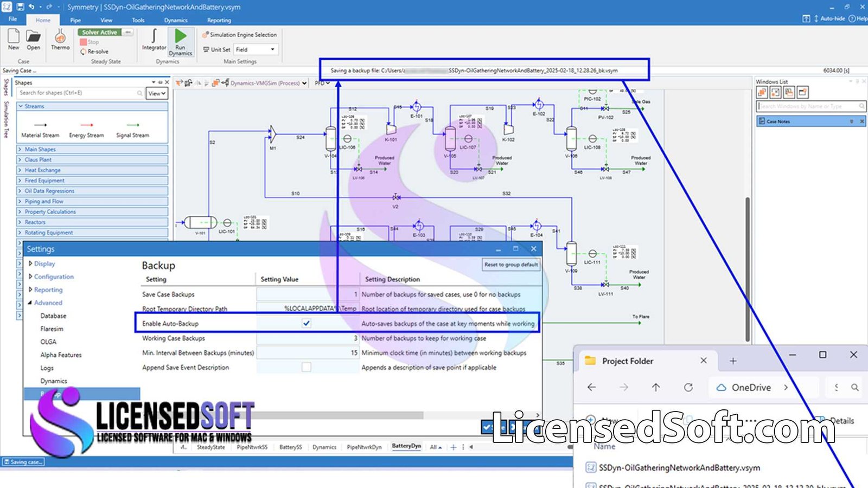Viewport: 868px width, 488px height.
Task: Open the SteadyState flowsheet tab
Action: (x=210, y=447)
